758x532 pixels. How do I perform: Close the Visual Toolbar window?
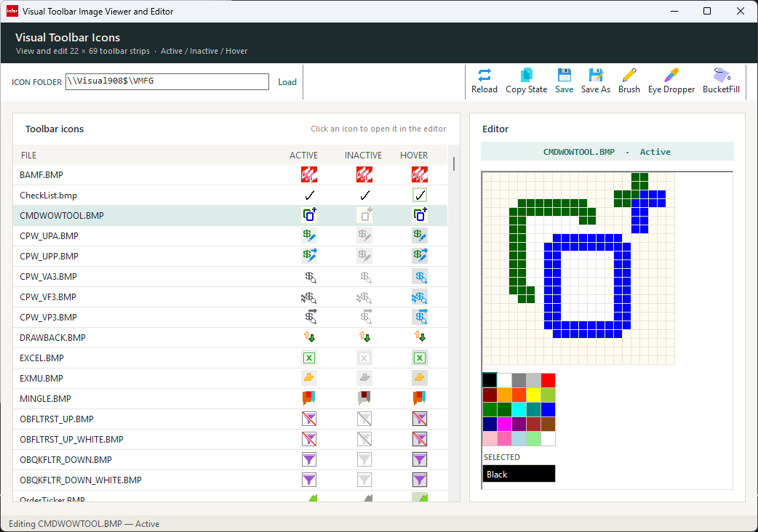pyautogui.click(x=740, y=11)
